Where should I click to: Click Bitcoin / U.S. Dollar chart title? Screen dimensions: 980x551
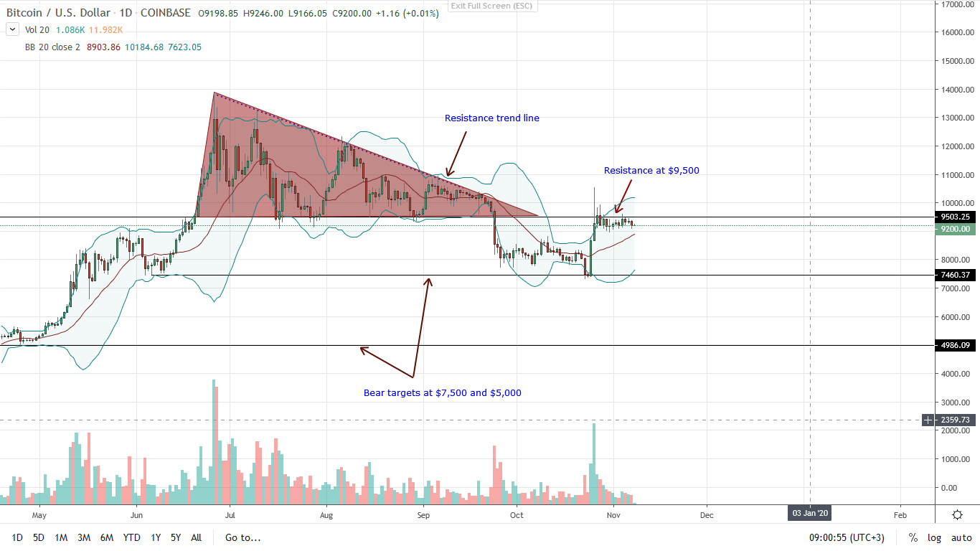[60, 13]
